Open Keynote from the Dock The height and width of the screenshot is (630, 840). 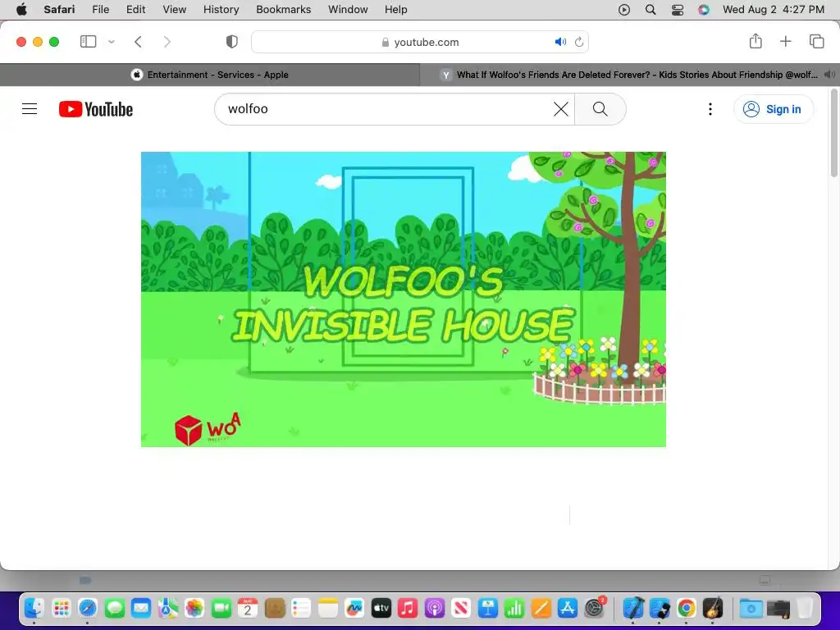(x=488, y=608)
